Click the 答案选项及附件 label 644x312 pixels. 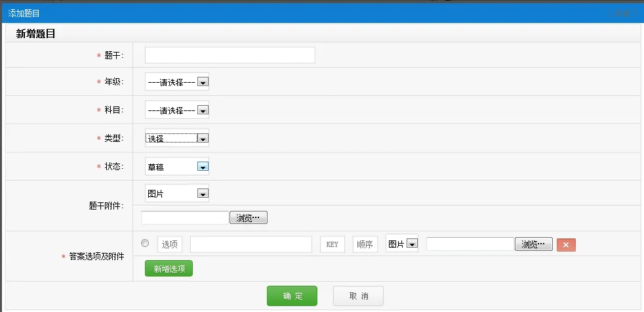pos(96,256)
